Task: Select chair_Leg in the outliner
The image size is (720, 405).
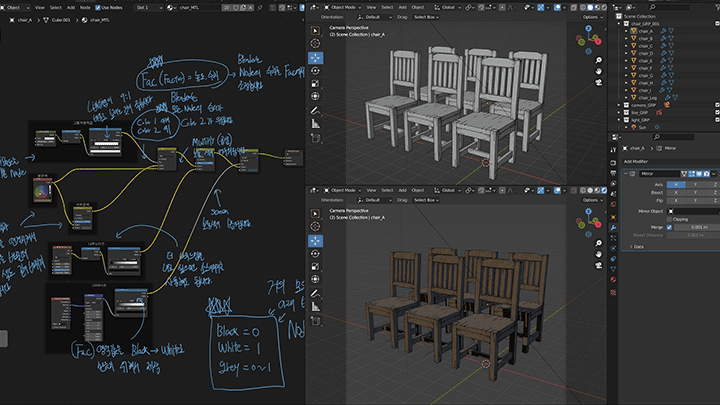Action: [x=647, y=98]
